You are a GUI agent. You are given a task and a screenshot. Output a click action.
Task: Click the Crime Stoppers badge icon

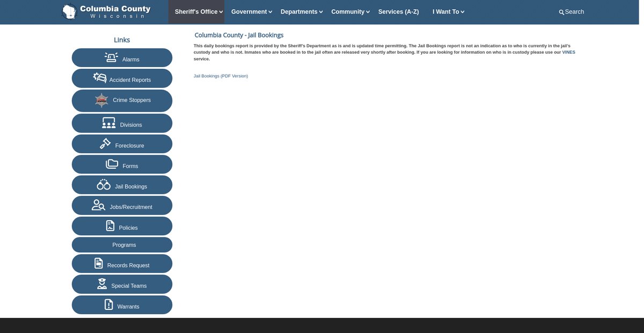pyautogui.click(x=101, y=100)
